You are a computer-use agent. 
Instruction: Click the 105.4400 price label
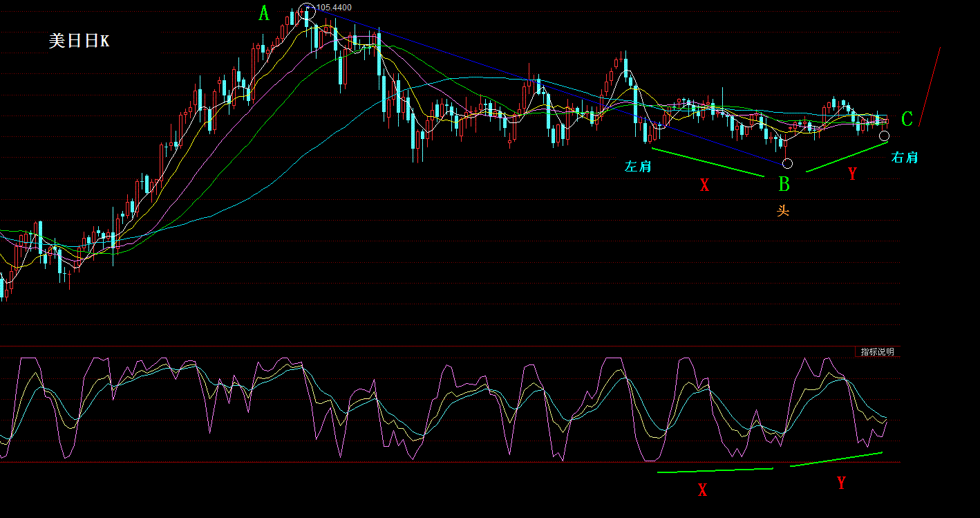click(334, 8)
